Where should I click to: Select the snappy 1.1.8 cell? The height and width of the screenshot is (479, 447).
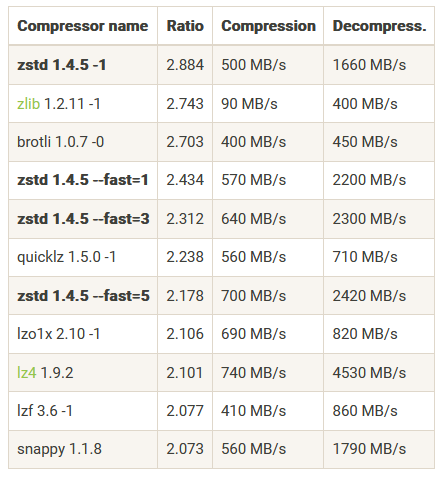(x=83, y=449)
